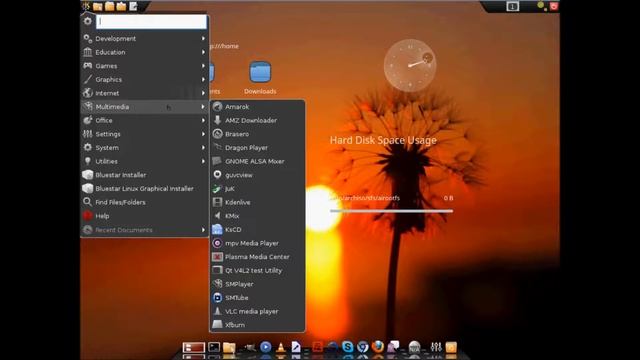Screen dimensions: 640x360
Task: Launch Bluestar Installer
Action: tap(144, 175)
